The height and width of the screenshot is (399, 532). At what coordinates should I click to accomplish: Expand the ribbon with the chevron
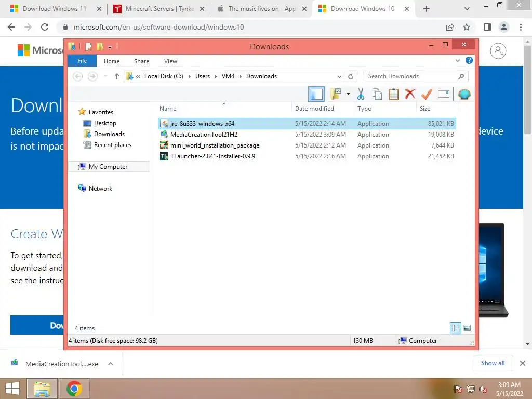(x=457, y=61)
